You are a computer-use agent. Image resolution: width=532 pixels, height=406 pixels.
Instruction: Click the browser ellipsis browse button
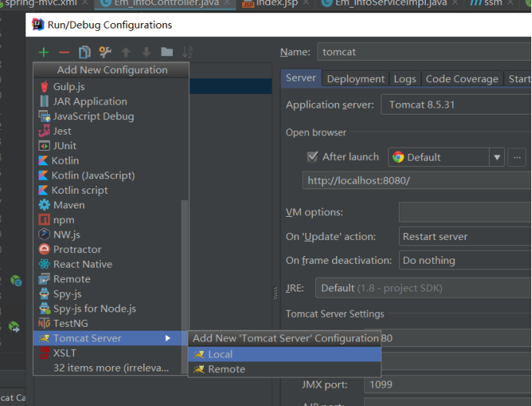click(x=517, y=157)
